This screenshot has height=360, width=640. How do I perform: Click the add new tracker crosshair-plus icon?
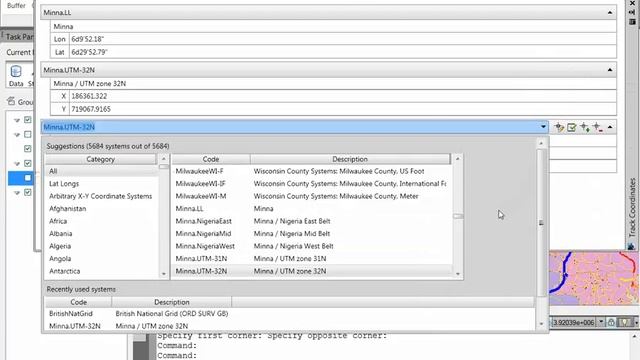tap(585, 127)
